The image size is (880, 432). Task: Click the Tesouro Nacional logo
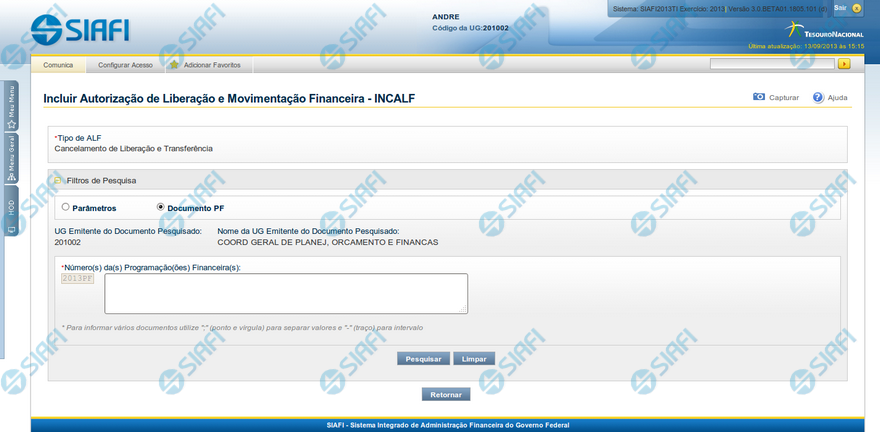click(818, 29)
